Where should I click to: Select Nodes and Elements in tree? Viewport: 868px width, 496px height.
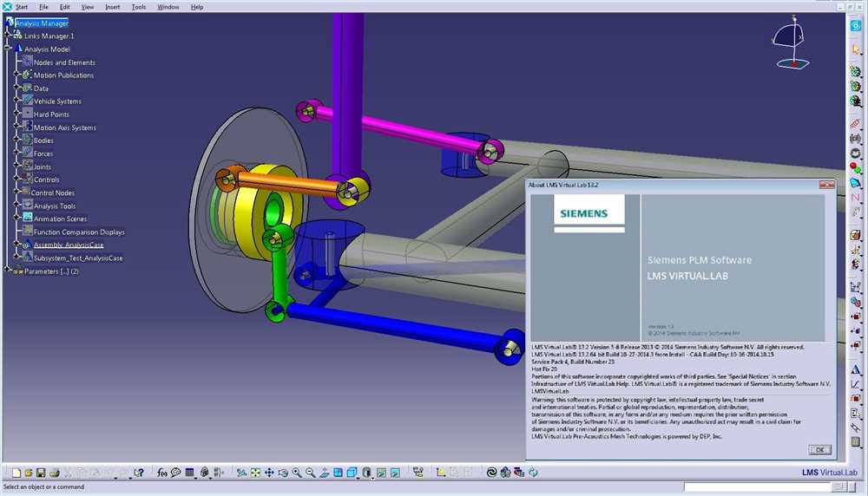(64, 62)
